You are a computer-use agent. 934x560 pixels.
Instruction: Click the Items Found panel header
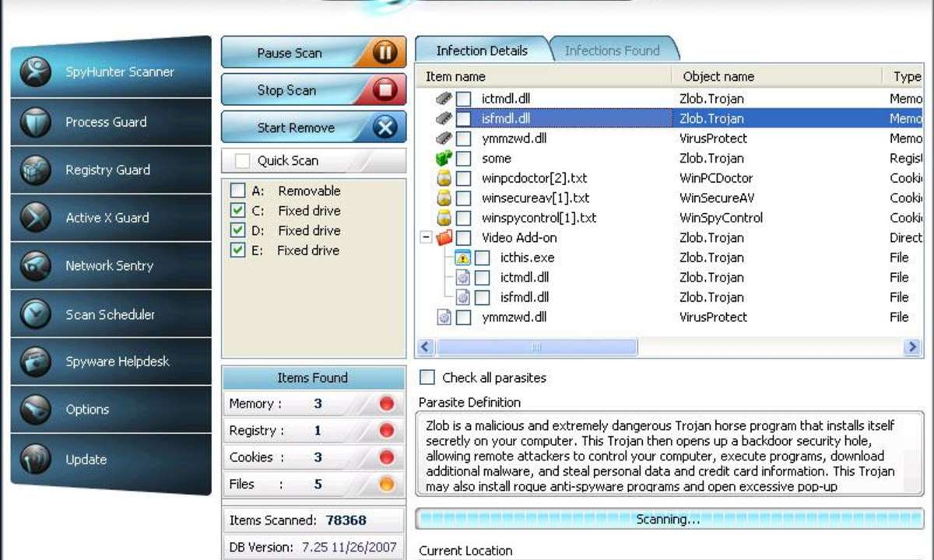(313, 378)
